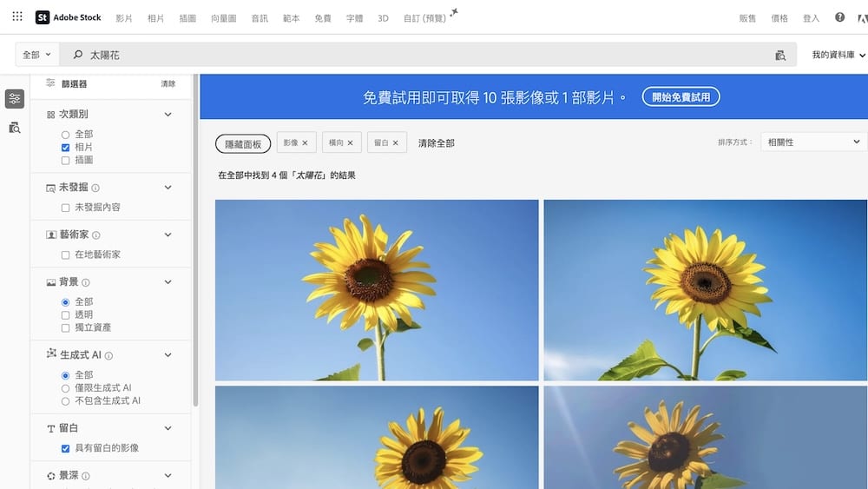Collapse the 留白 section
This screenshot has height=489, width=868.
pyautogui.click(x=168, y=428)
